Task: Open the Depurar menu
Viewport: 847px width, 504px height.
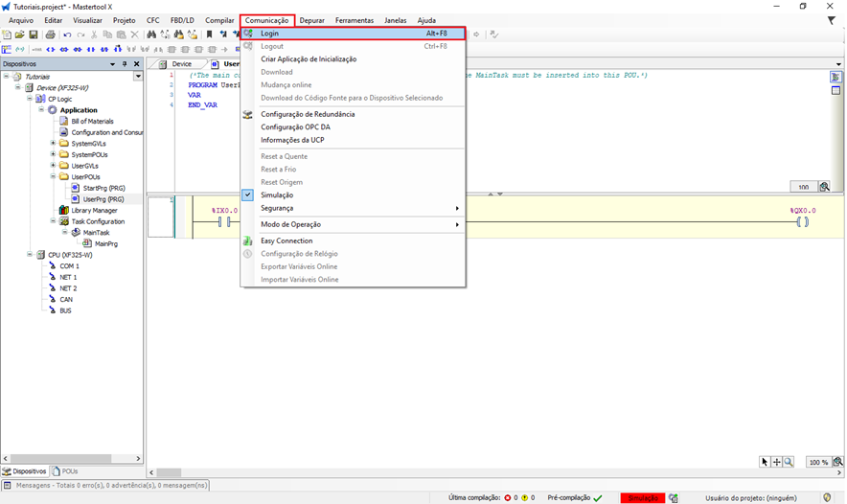Action: click(x=311, y=20)
